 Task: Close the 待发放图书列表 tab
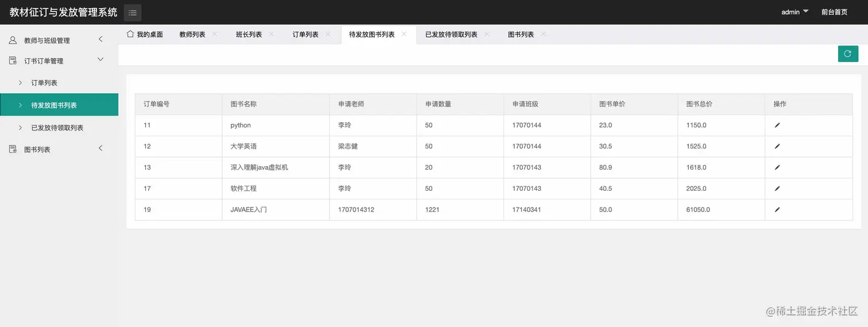pyautogui.click(x=404, y=34)
